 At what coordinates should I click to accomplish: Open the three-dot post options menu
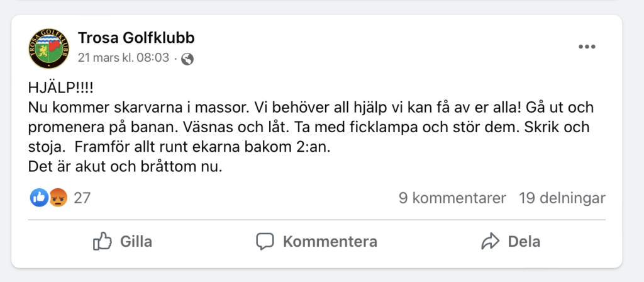click(587, 47)
